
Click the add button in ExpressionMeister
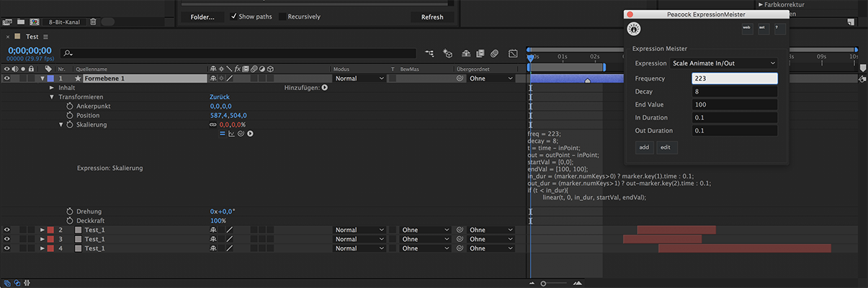point(644,148)
